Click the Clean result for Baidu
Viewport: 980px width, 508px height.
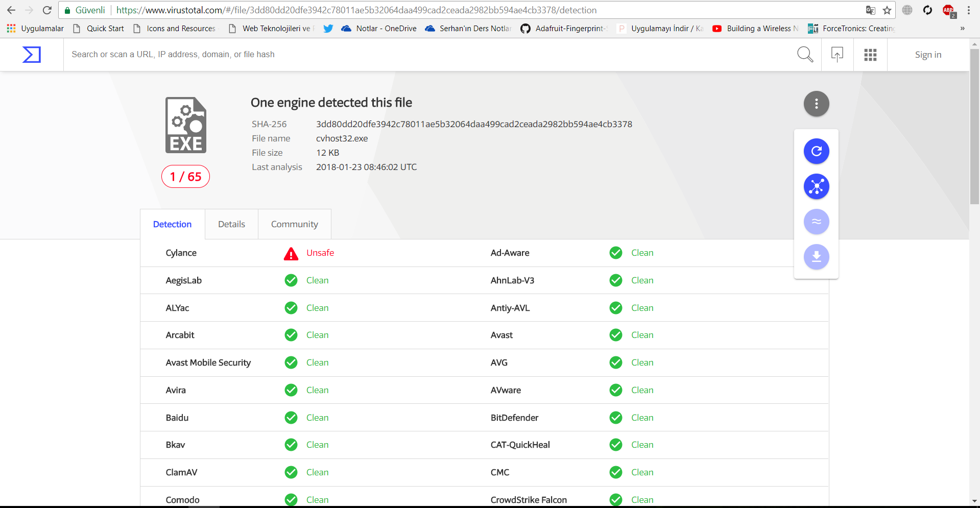(317, 418)
